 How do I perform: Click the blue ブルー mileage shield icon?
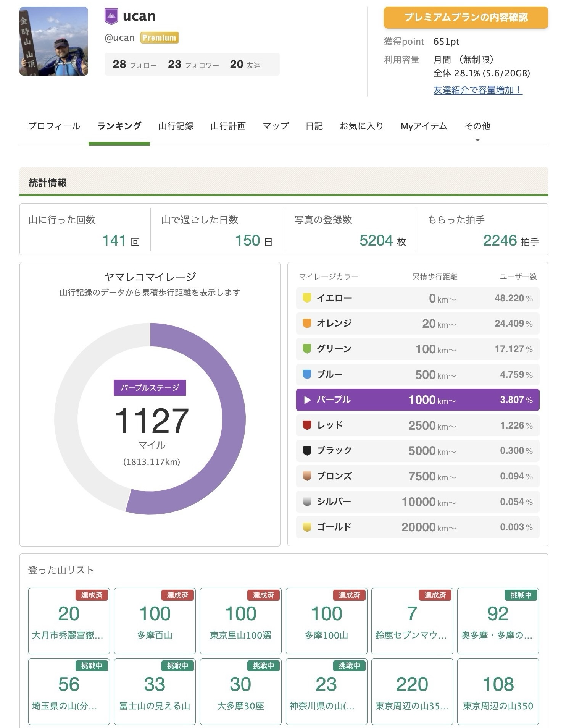pyautogui.click(x=307, y=374)
